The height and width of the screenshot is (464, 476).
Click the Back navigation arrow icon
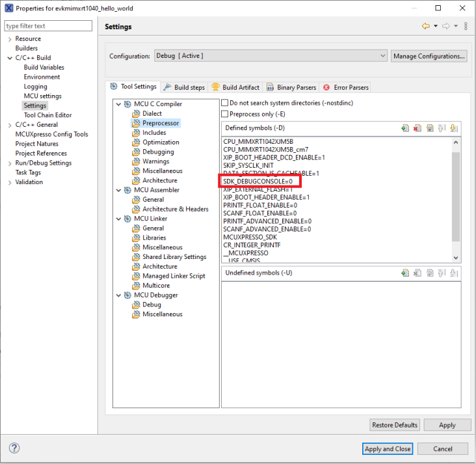pos(426,26)
